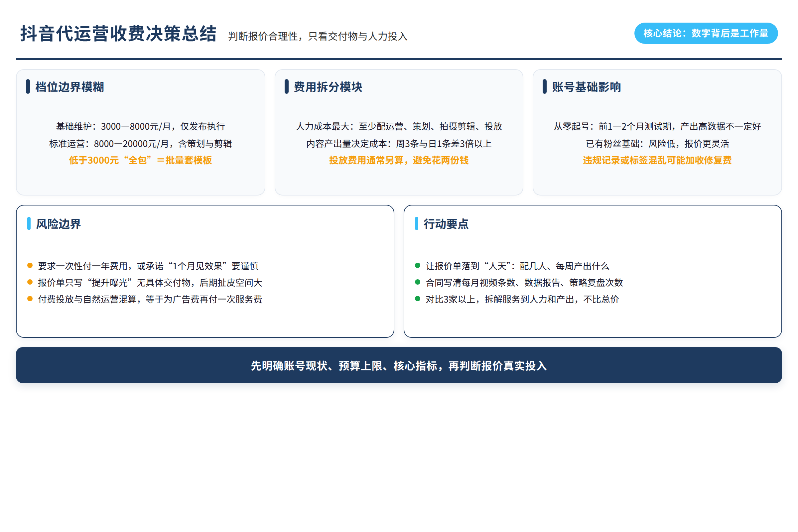Select the 费用拆分模块 card heading
Viewport: 798px width, 532px height.
pyautogui.click(x=328, y=87)
